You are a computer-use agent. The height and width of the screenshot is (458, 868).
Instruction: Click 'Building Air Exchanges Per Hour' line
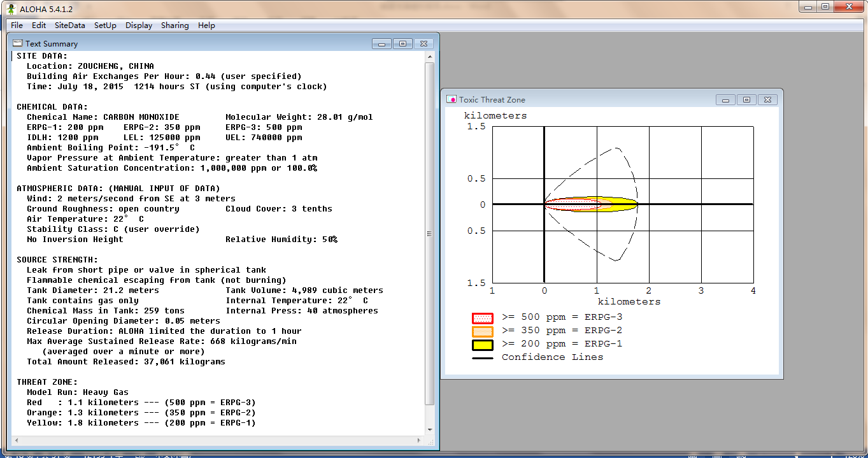point(164,76)
